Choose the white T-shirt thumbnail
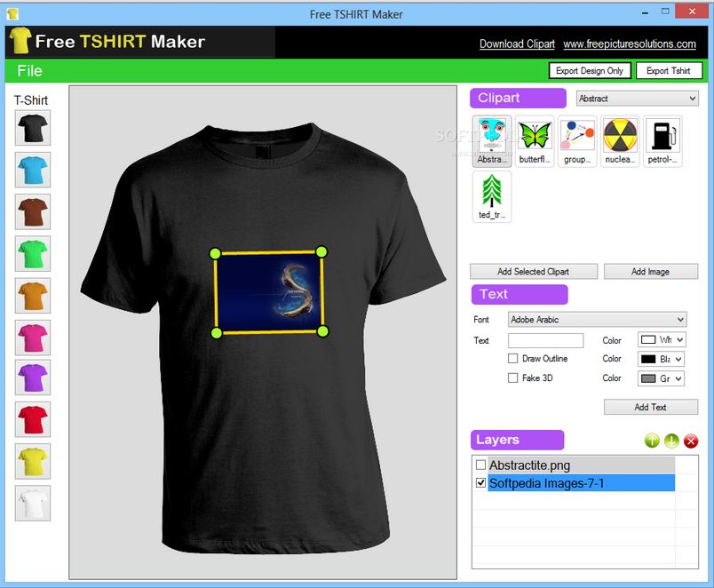Screen dimensions: 714x588 pos(33,504)
